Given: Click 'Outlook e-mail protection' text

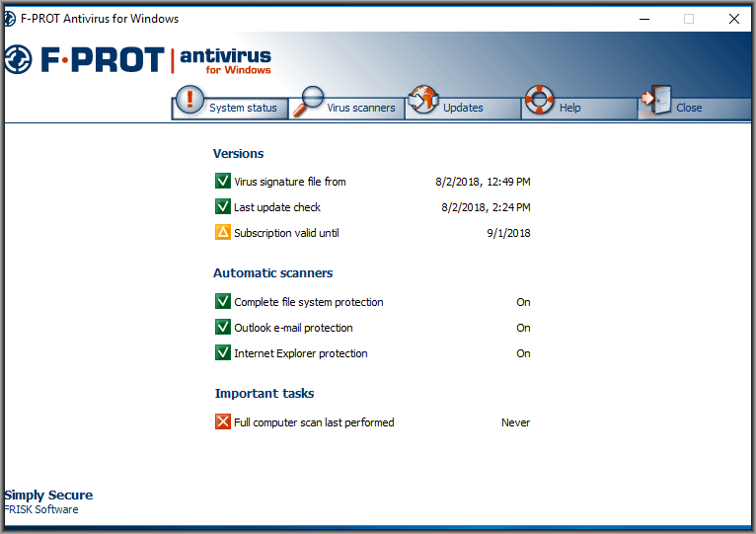Looking at the screenshot, I should (293, 328).
